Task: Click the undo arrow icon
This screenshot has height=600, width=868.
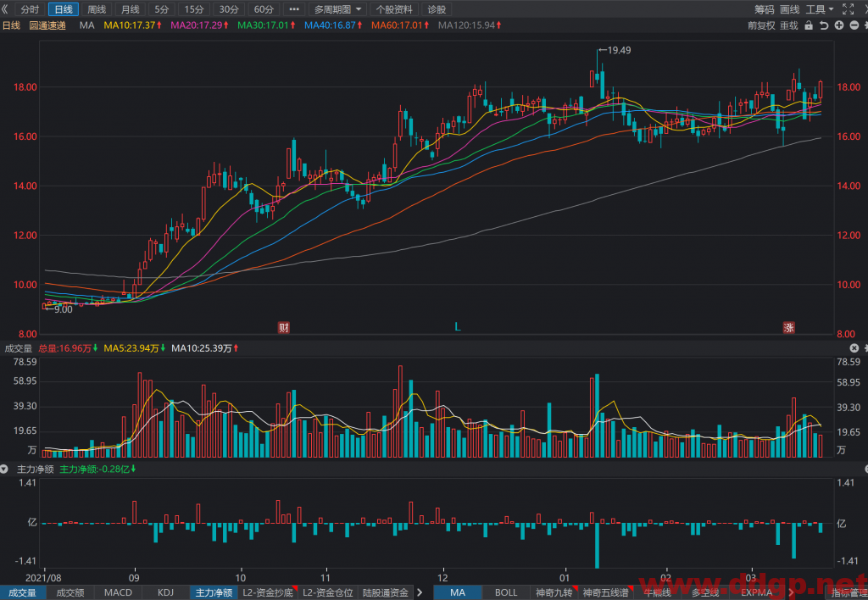Action: tap(824, 25)
